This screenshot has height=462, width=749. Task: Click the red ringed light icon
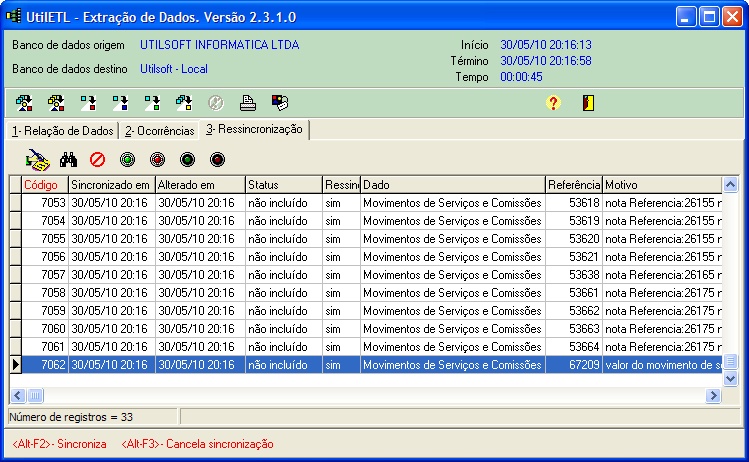tap(157, 160)
